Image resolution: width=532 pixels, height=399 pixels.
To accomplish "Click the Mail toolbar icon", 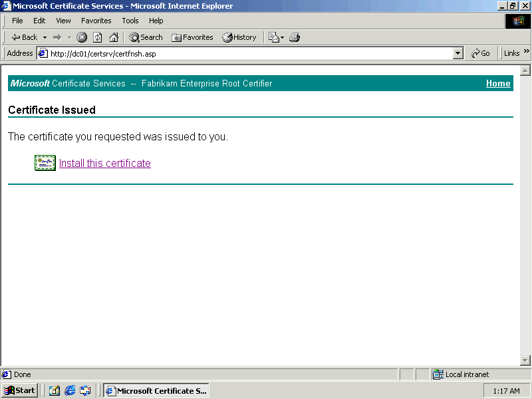I will coord(274,37).
